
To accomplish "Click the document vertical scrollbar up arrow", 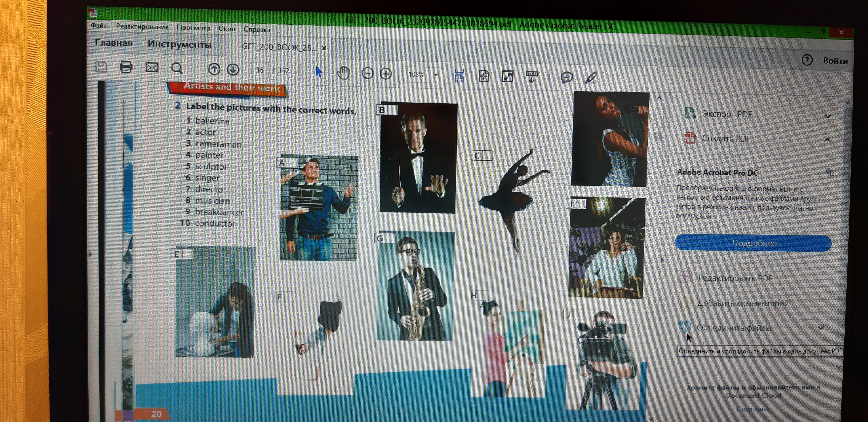I will (x=659, y=98).
